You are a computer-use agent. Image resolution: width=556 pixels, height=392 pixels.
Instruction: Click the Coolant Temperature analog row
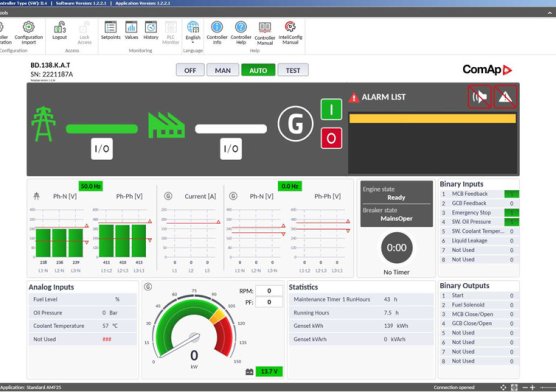click(83, 326)
